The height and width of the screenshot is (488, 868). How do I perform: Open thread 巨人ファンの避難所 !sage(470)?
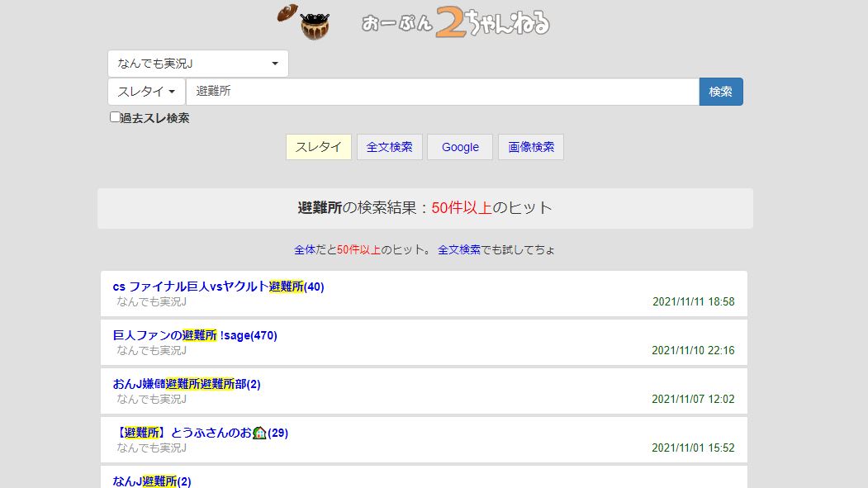coord(195,335)
